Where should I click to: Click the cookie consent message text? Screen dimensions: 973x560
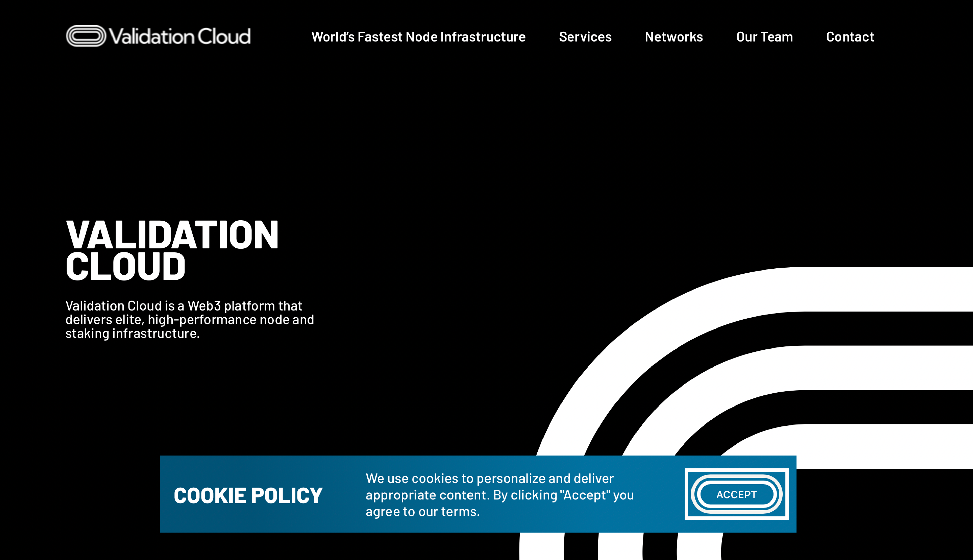coord(499,495)
